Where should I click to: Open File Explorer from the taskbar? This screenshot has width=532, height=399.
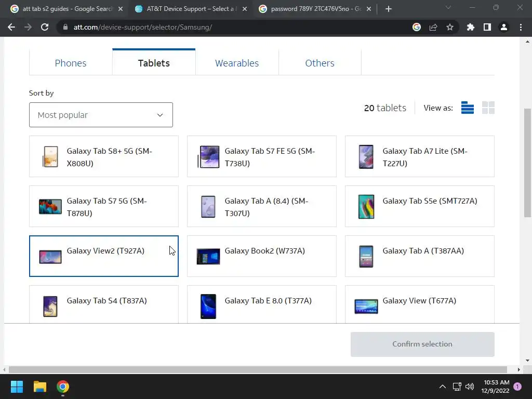[39, 387]
